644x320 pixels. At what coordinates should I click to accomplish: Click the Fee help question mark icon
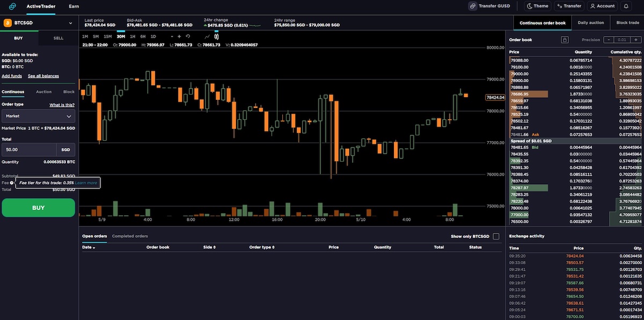coord(12,183)
